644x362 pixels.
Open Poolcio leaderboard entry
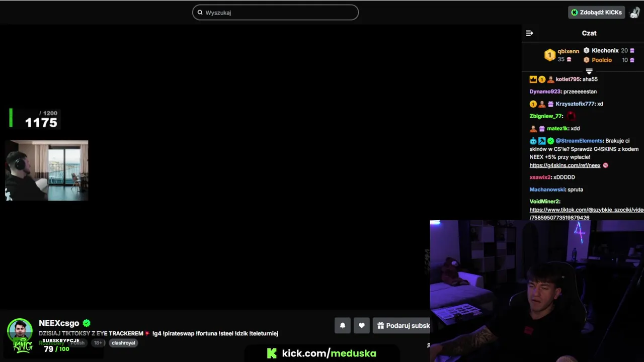tap(601, 60)
